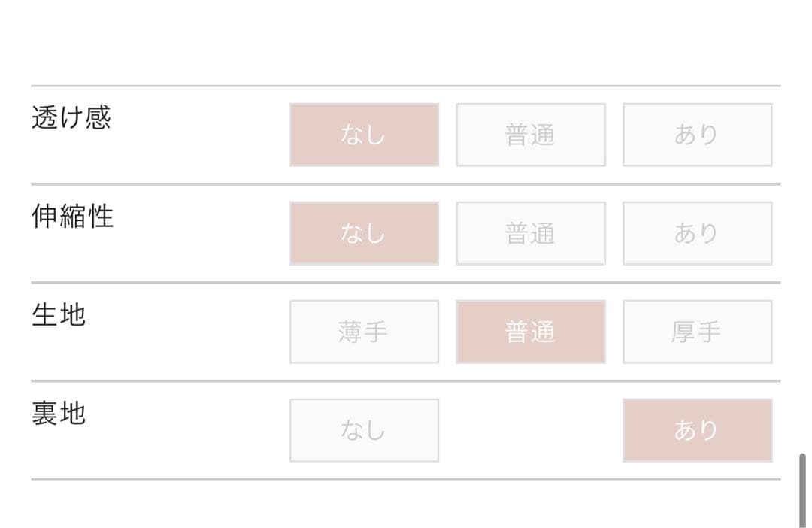Pick 薄手 for 生地 thickness
This screenshot has height=528, width=812.
(364, 332)
